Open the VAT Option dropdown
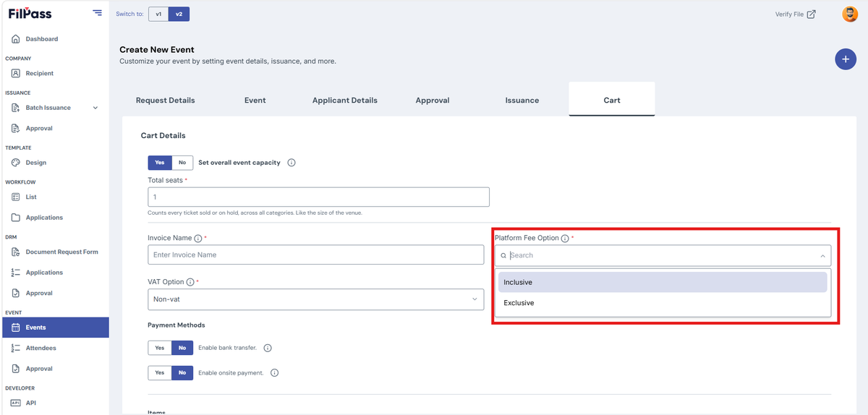 tap(315, 299)
